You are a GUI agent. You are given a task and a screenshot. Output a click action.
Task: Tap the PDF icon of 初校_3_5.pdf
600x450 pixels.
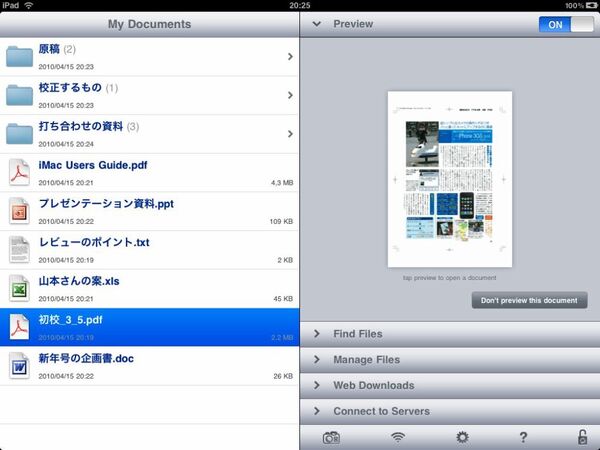[19, 327]
